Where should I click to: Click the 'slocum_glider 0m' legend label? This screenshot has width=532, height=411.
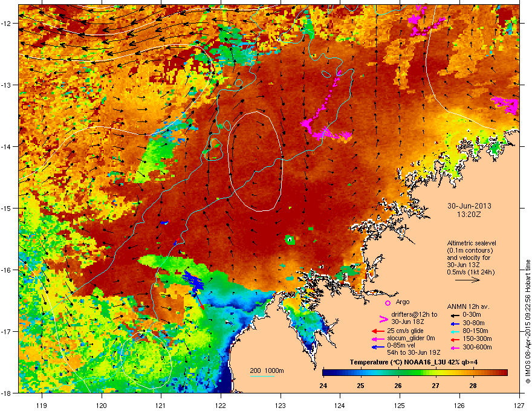[411, 338]
